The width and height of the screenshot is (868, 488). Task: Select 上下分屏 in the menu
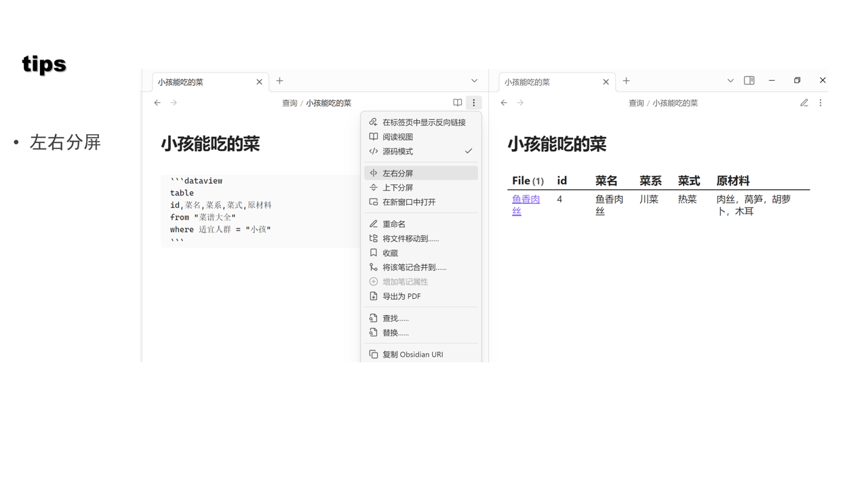(x=421, y=188)
